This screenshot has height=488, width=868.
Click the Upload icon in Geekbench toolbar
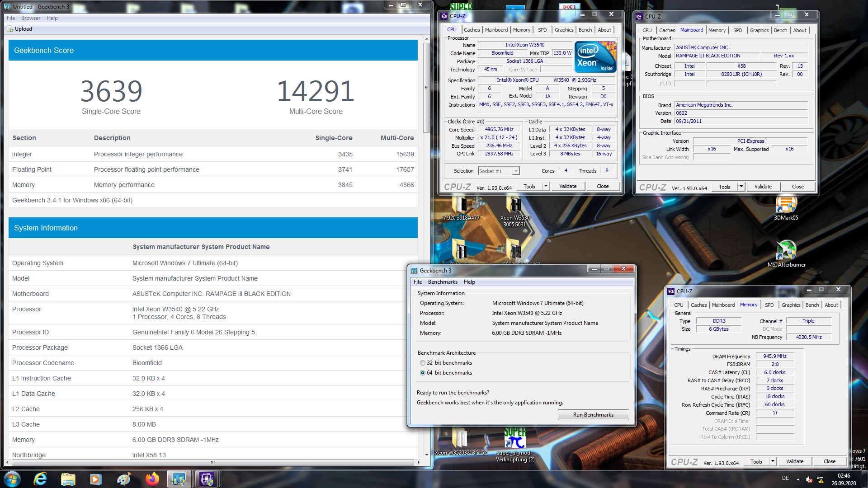click(10, 29)
